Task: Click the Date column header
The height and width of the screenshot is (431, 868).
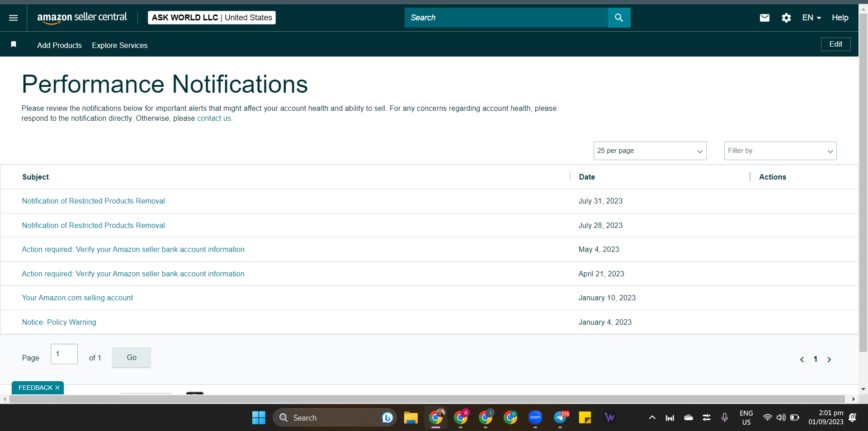Action: click(x=587, y=177)
